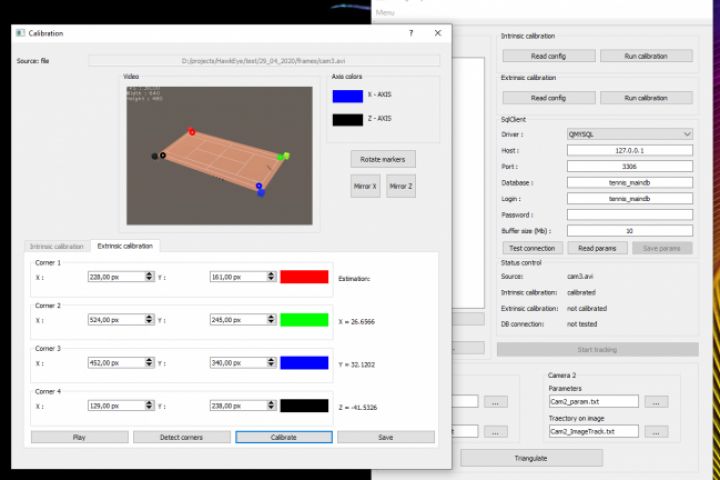Click the Corner 3 Y value field
Screen dimensions: 720x480
(238, 363)
